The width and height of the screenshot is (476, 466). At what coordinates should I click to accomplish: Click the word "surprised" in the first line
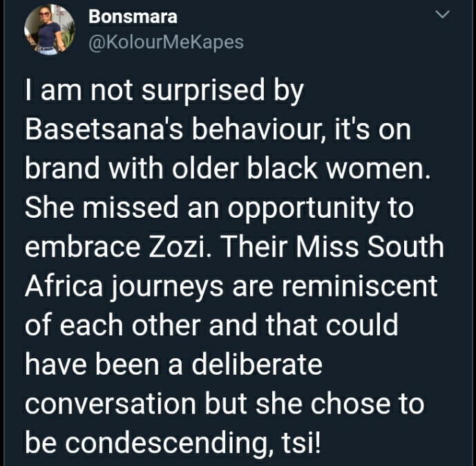204,91
